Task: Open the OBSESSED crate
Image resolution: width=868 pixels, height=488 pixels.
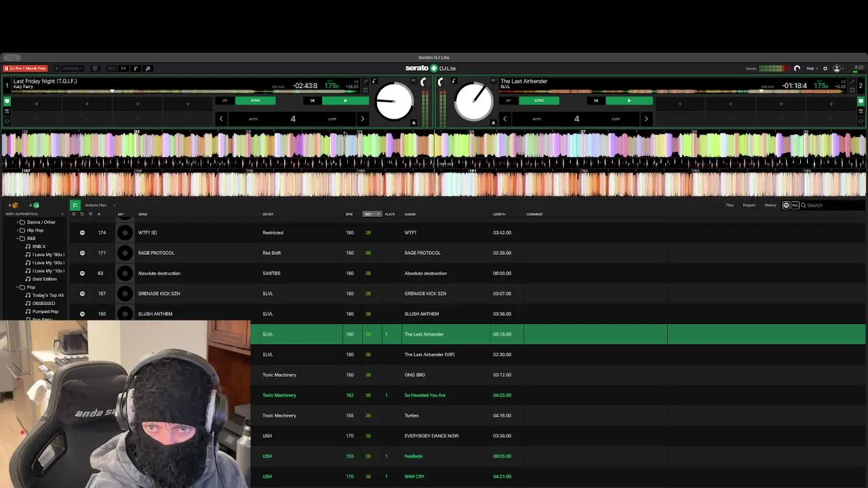Action: pos(43,304)
